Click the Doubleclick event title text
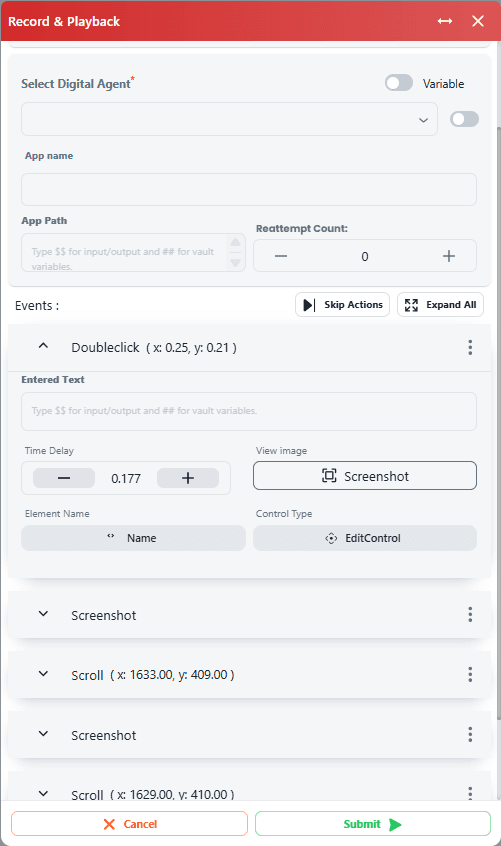 coord(154,347)
